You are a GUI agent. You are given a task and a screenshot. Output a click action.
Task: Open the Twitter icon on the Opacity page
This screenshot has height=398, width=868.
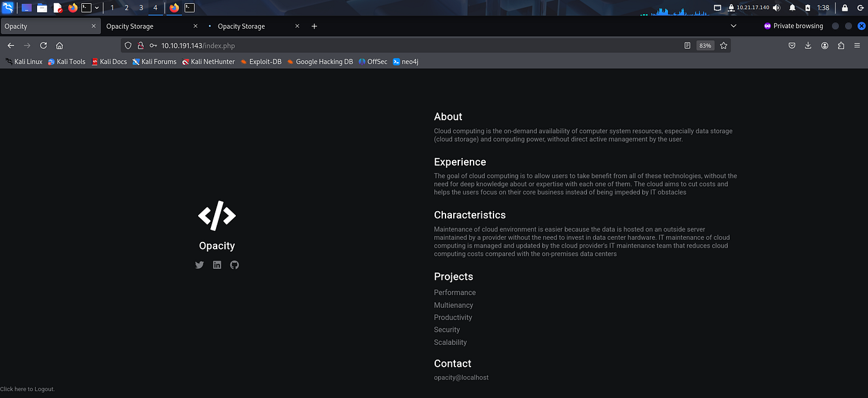click(x=199, y=264)
